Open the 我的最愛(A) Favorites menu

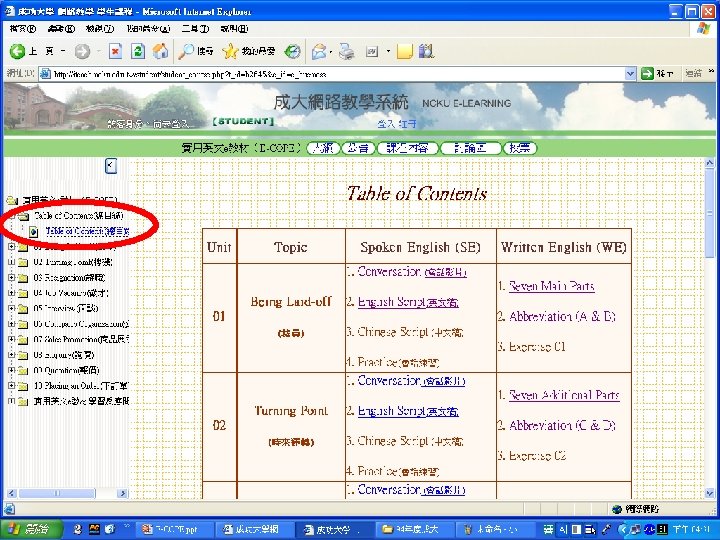coord(148,29)
